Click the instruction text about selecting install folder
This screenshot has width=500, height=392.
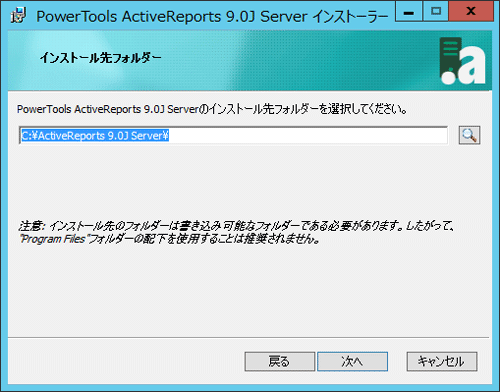pyautogui.click(x=212, y=109)
